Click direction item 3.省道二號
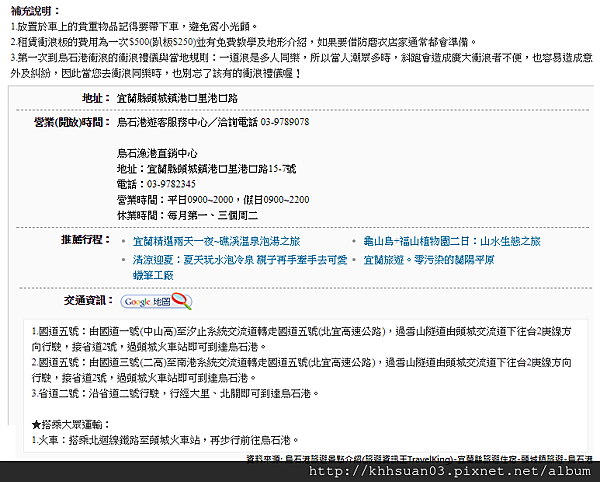Screen dimensions: 600x482 tap(175, 393)
